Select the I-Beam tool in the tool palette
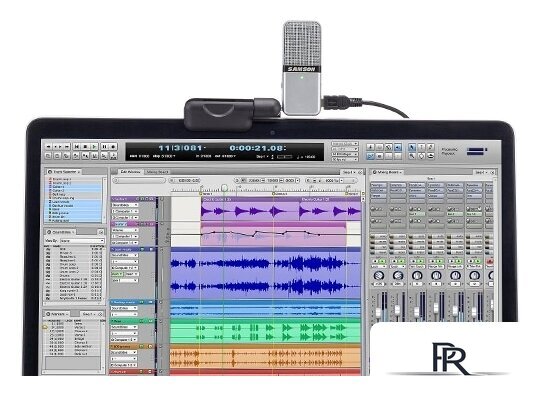Viewport: 541px width, 396px height. pos(421,147)
